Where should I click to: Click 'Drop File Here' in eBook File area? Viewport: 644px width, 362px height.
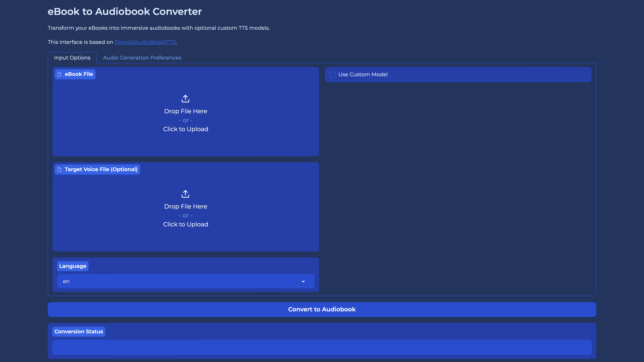click(x=185, y=111)
